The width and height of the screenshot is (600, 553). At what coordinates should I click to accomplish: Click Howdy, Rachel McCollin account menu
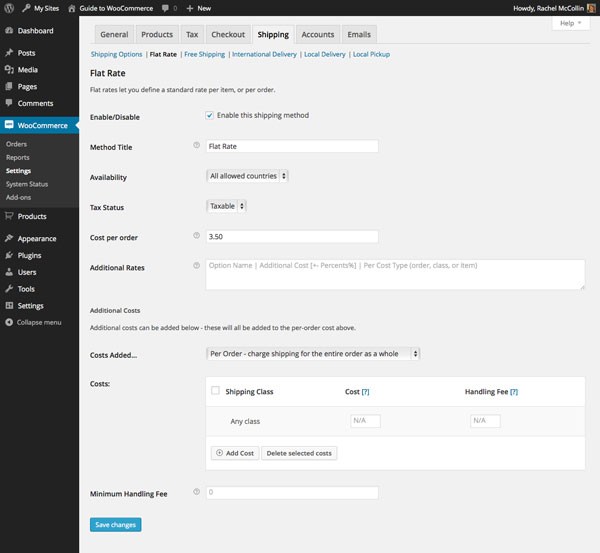tap(554, 8)
